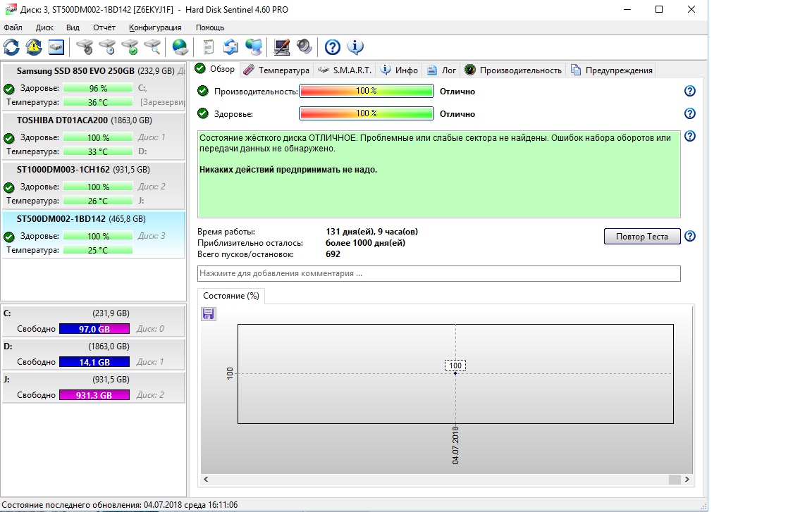Open the Лог tab

pos(442,70)
